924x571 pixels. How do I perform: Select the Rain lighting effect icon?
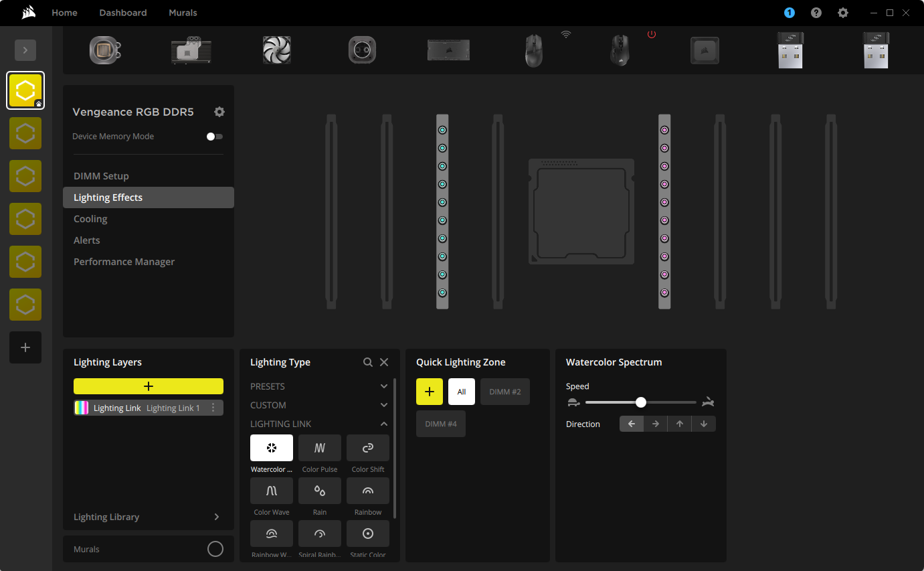click(x=320, y=491)
